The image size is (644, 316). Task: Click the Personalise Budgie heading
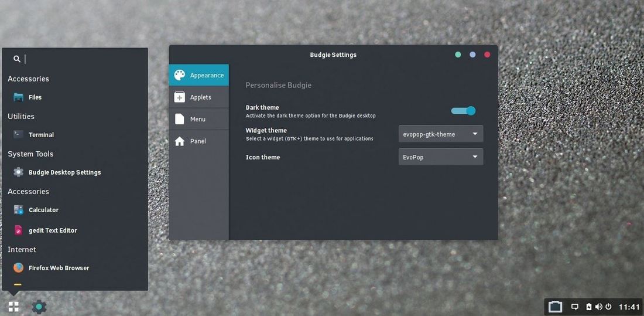coord(279,85)
